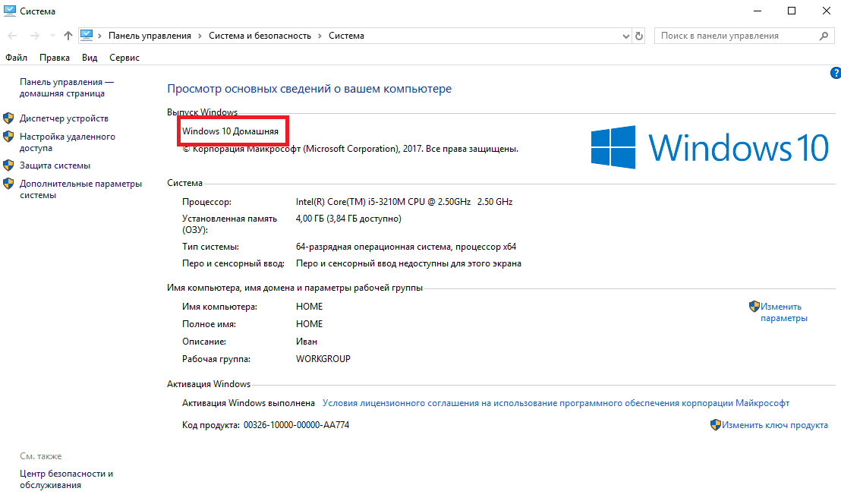Expand the address bar history dropdown
Screen dimensions: 841x504
[626, 36]
